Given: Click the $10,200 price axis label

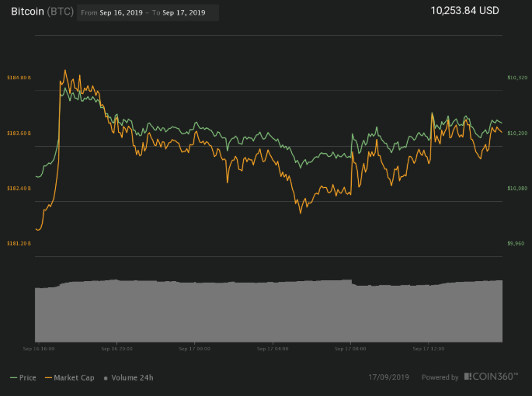Looking at the screenshot, I should tap(517, 134).
